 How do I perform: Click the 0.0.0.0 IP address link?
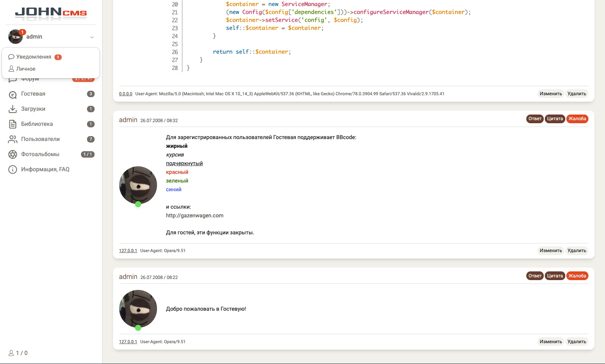(126, 94)
